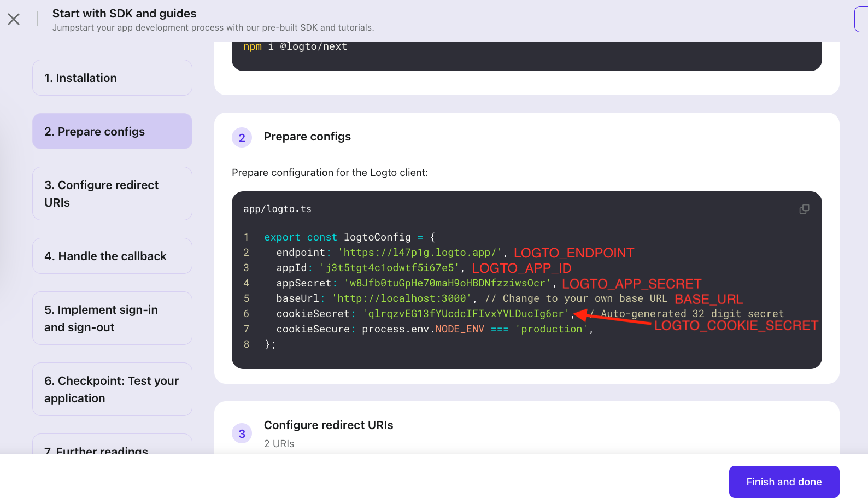Open 7. Further readings step
Viewport: 868px width, 504px height.
click(112, 445)
